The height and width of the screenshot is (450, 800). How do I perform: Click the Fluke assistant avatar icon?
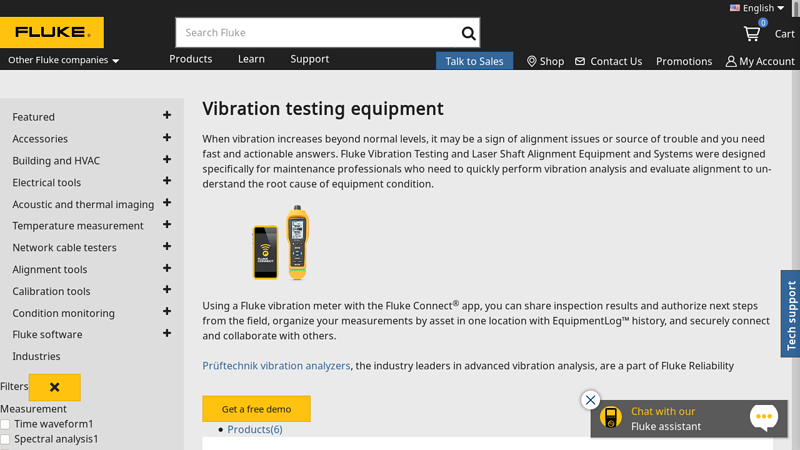pos(611,417)
